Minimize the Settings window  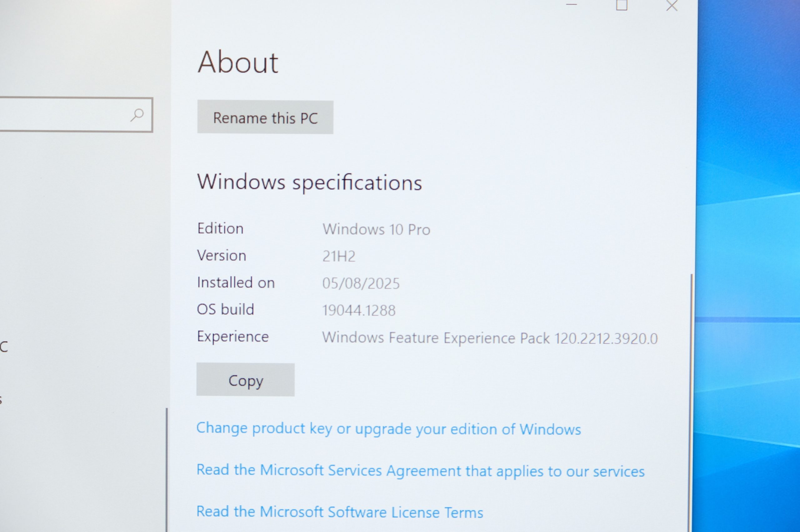[572, 4]
